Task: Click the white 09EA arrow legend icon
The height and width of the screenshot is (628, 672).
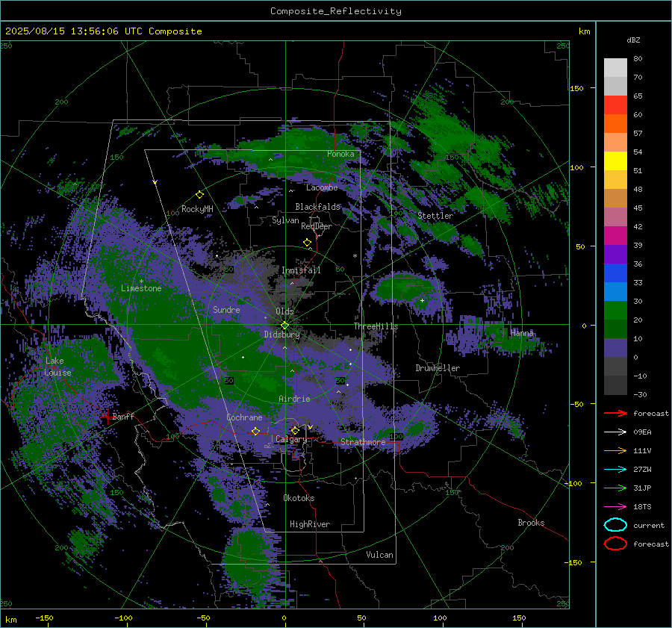Action: [615, 432]
